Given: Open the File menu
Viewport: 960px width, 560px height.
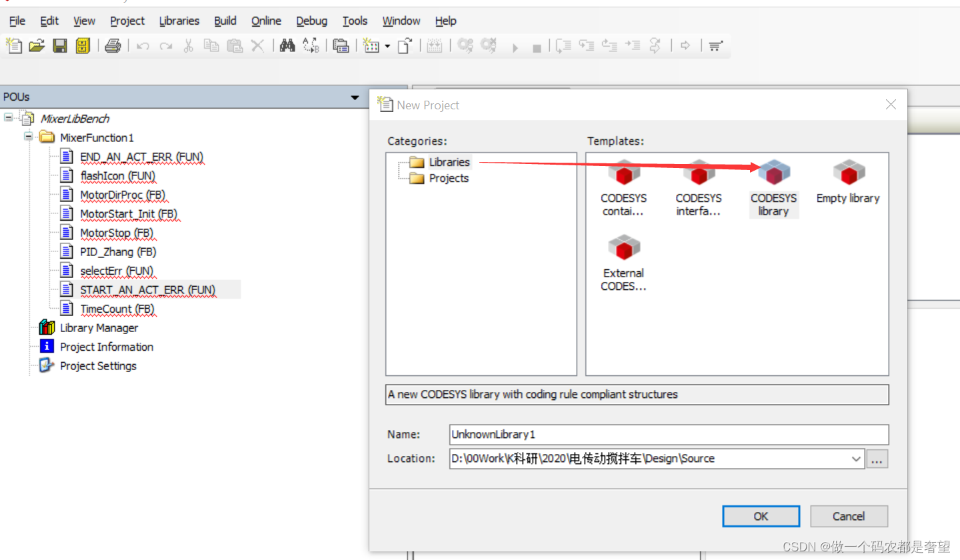Looking at the screenshot, I should (x=17, y=21).
